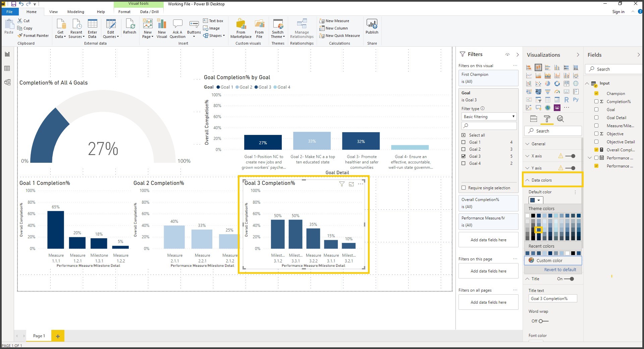Open the Format ribbon tab
The height and width of the screenshot is (349, 644).
click(x=124, y=12)
